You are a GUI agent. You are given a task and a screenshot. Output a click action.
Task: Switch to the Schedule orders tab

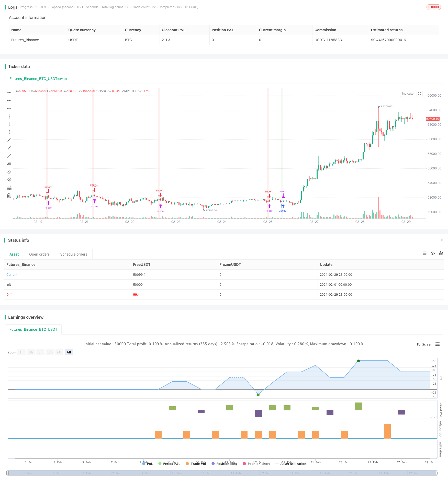[x=74, y=254]
